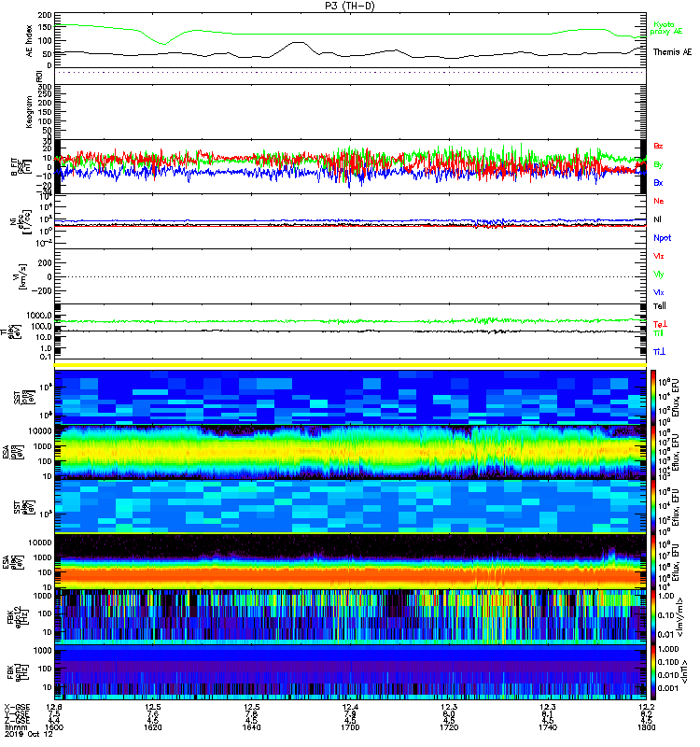Select the green Kyoto proxy AE legend label
The width and height of the screenshot is (700, 747).
point(666,28)
